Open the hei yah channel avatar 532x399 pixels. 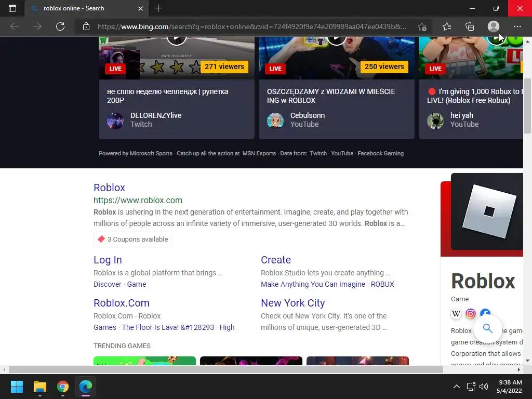435,121
